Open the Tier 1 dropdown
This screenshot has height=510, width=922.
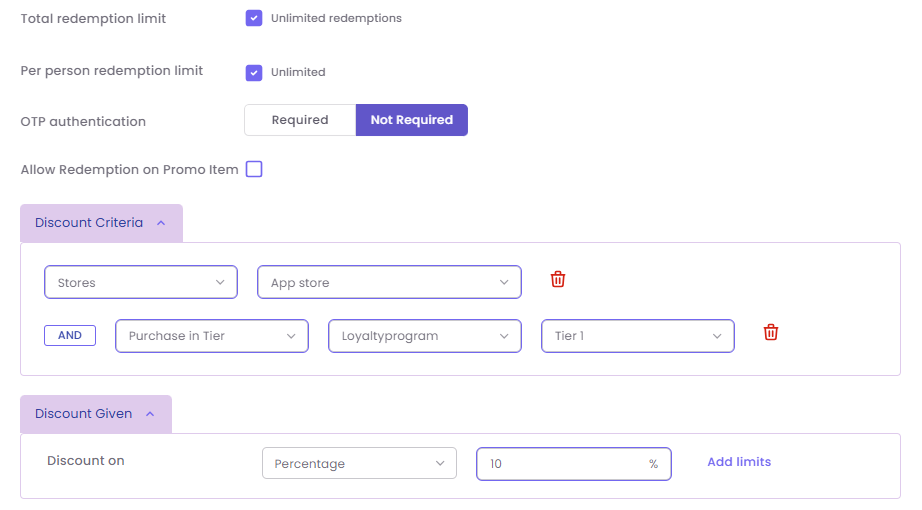pos(638,336)
